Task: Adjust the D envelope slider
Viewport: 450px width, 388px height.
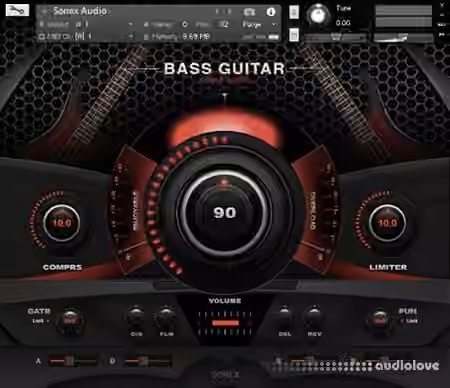Action: point(148,361)
